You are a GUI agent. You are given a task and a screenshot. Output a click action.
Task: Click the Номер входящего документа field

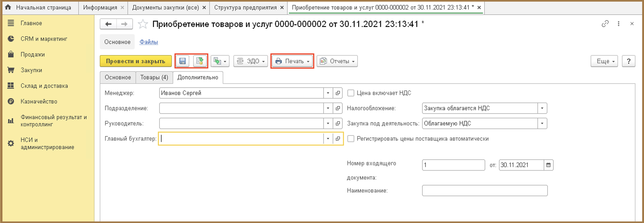point(453,165)
